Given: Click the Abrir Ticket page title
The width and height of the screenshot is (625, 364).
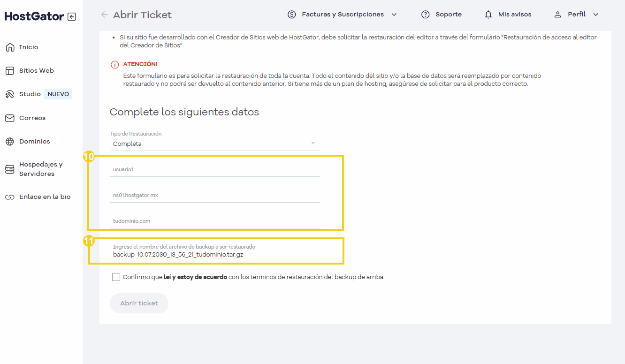Looking at the screenshot, I should click(x=143, y=15).
